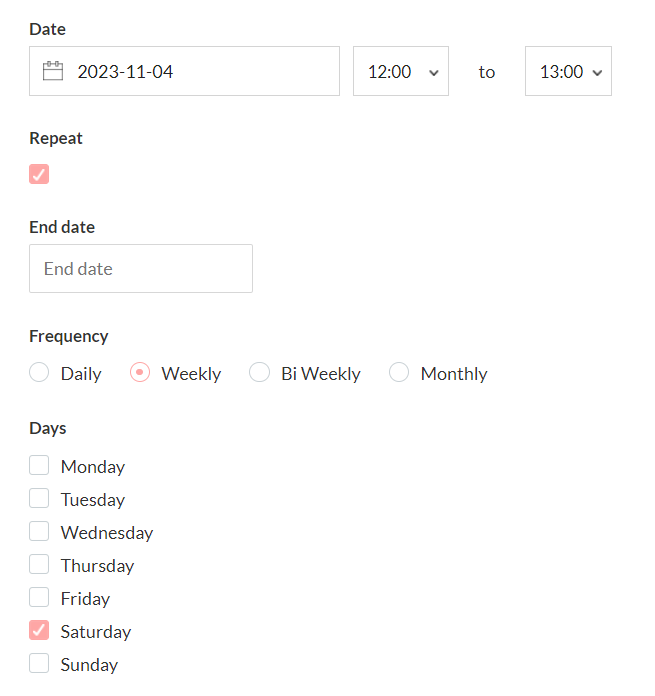Viewport: 655px width, 696px height.
Task: Check the Monday checkbox
Action: tap(39, 465)
